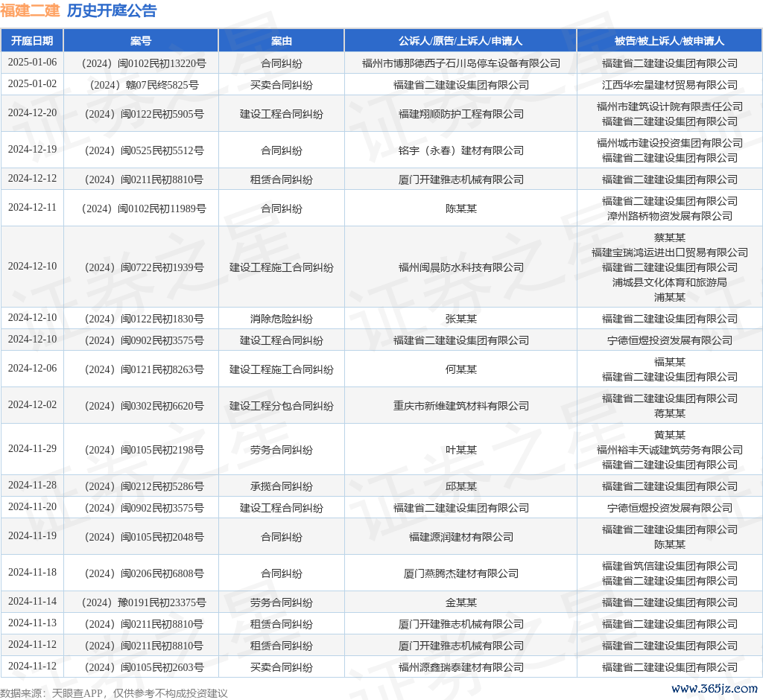Click defendant 福州城市建设投资集团有限公司
The width and height of the screenshot is (763, 700).
[x=670, y=143]
